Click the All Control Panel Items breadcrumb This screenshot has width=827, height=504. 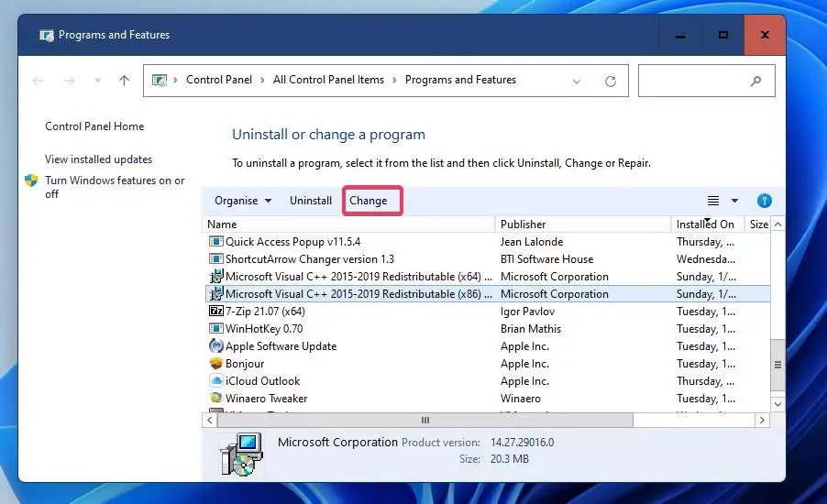328,80
